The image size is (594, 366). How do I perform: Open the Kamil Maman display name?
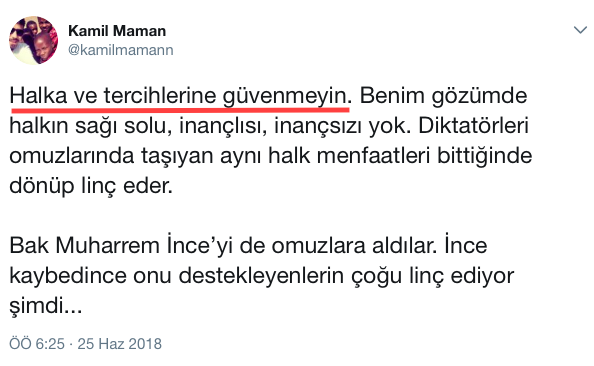click(x=117, y=31)
